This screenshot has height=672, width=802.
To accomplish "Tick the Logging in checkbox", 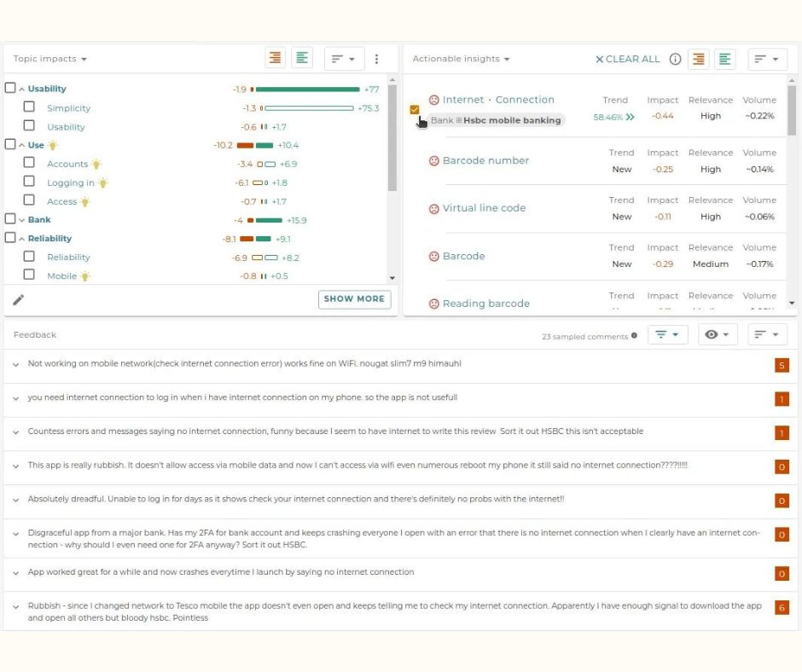I will [29, 182].
